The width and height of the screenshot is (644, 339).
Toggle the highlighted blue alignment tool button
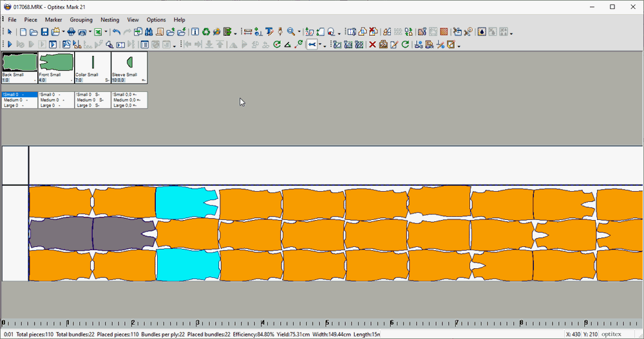coord(312,44)
